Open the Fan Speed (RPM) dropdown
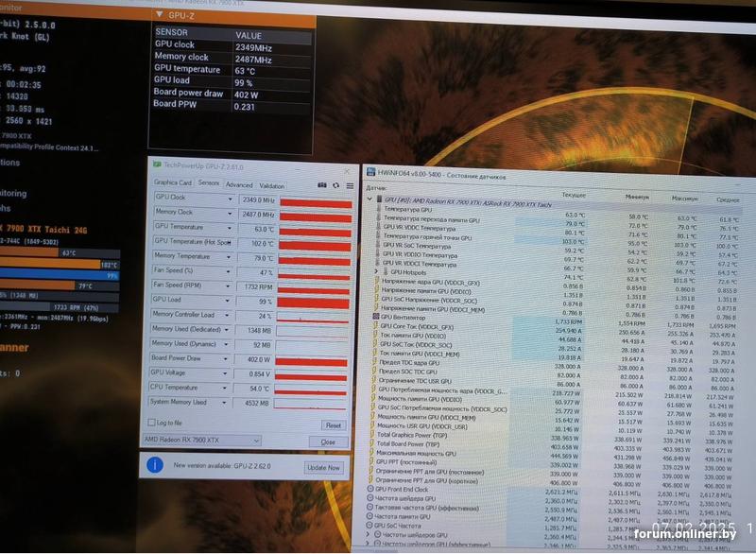756x554 pixels. (228, 286)
